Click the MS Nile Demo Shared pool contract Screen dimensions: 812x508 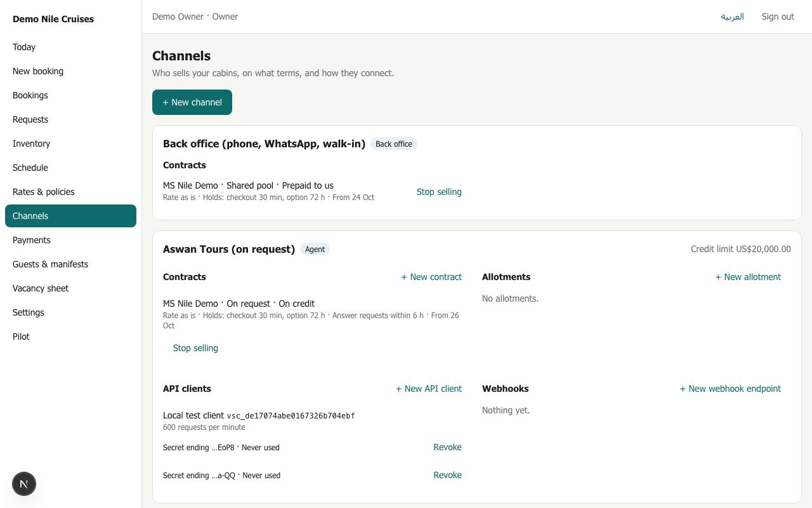[248, 185]
